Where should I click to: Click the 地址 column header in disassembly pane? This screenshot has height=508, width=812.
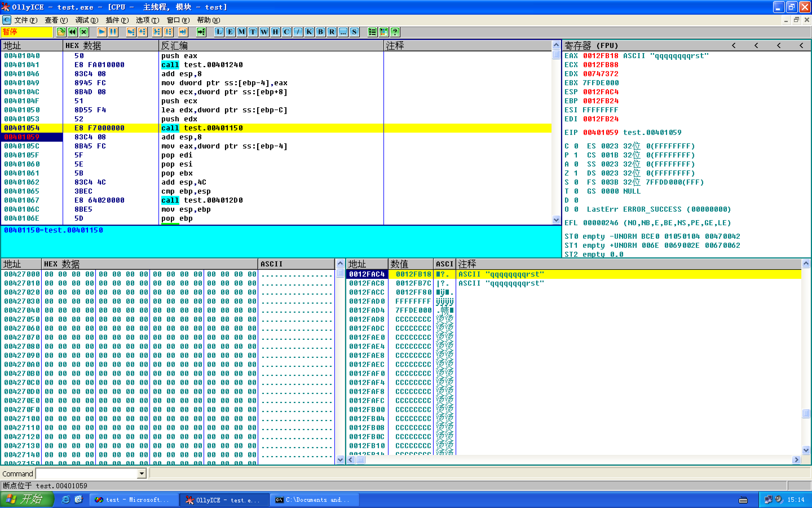(32, 45)
